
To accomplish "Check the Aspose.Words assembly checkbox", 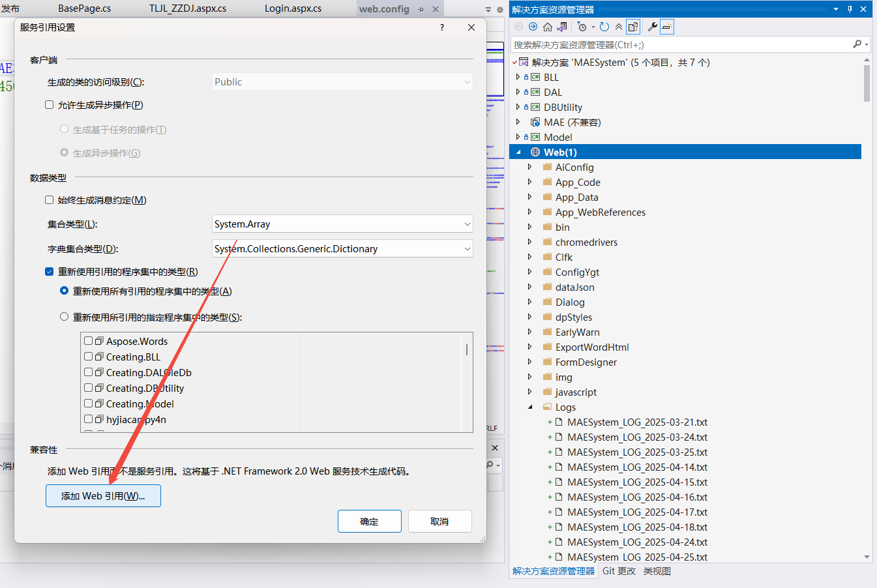I will click(x=88, y=341).
